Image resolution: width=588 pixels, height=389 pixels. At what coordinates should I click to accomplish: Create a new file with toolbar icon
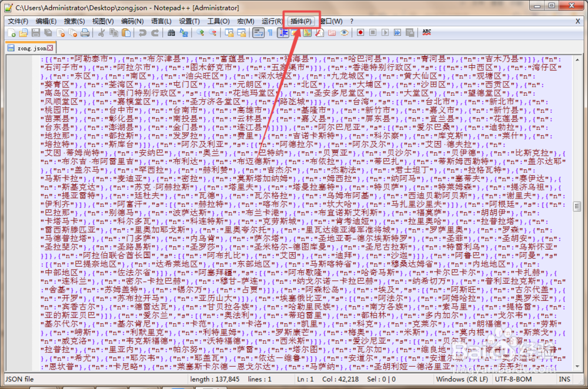(x=11, y=33)
